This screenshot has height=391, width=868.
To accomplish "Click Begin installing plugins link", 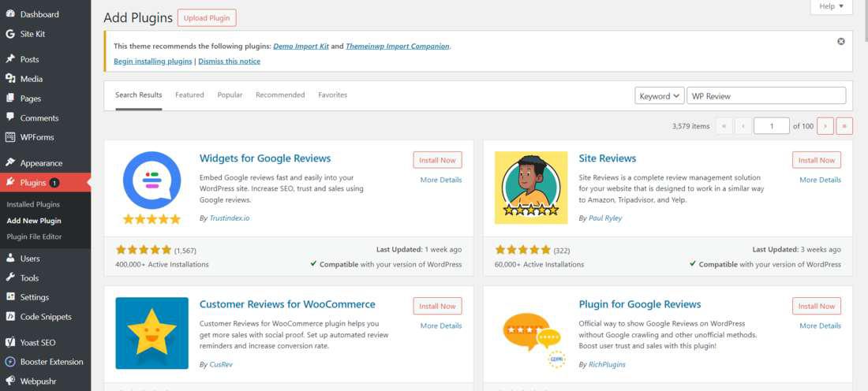I will point(153,61).
